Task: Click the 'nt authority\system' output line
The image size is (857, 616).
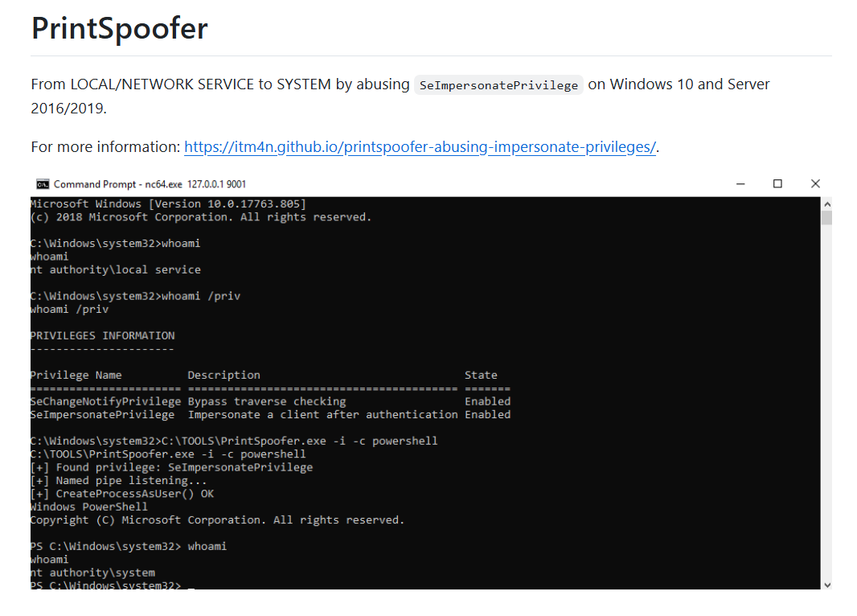Action: [x=93, y=573]
